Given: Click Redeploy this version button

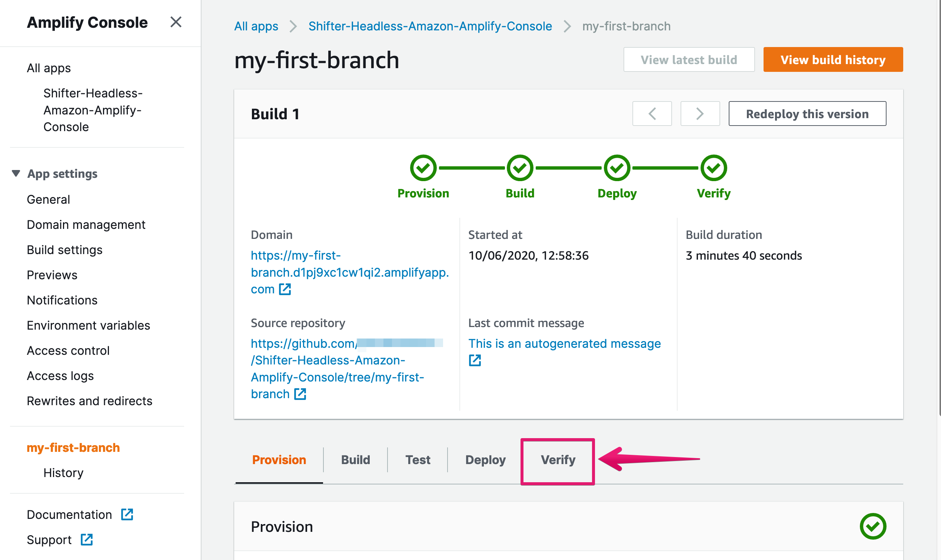Looking at the screenshot, I should [x=807, y=114].
